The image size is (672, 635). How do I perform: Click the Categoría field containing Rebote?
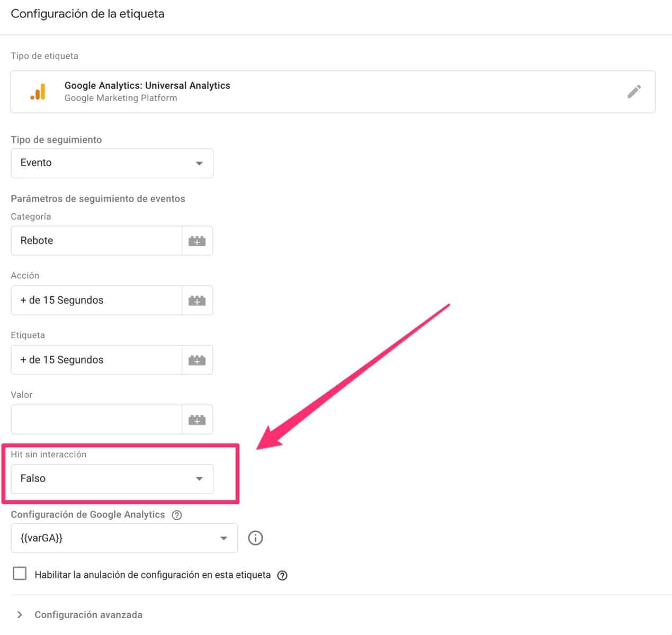96,241
